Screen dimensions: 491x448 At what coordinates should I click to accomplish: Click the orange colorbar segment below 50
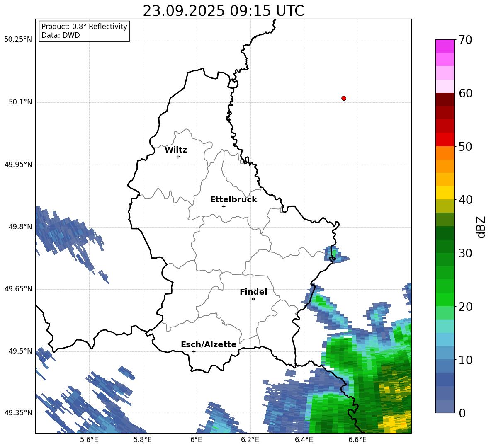(x=445, y=153)
